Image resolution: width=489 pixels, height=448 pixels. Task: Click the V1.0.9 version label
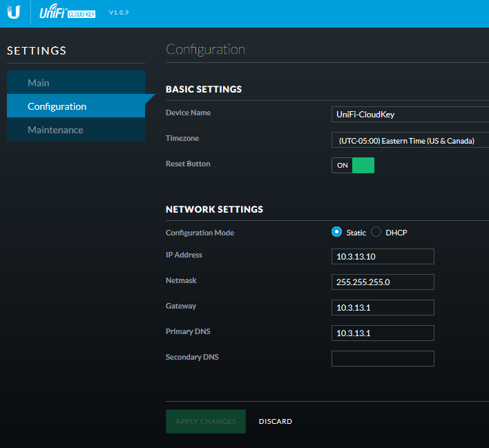point(119,13)
